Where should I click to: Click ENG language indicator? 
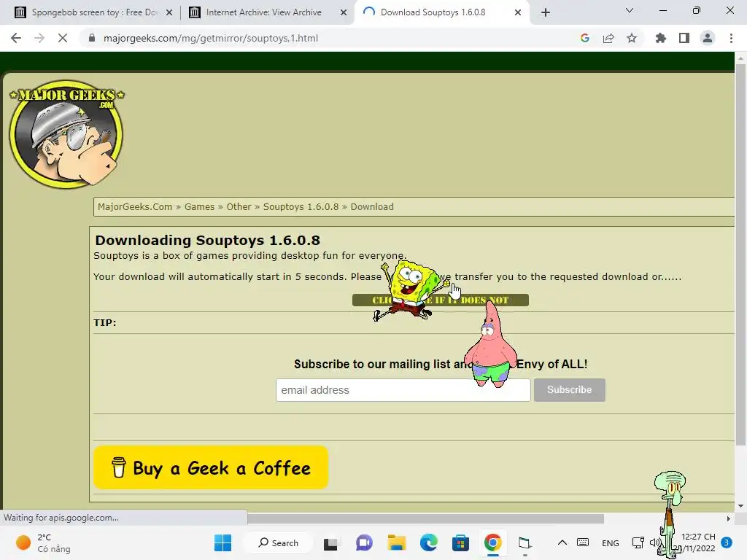(611, 542)
